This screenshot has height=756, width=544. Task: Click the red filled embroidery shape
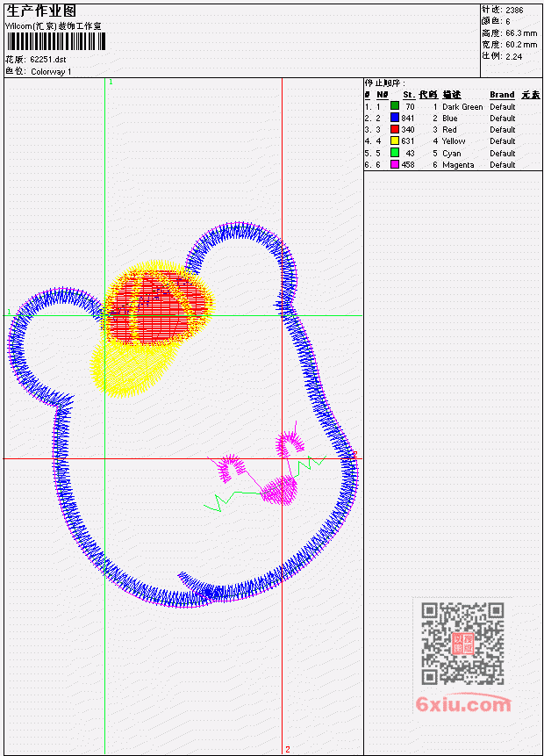pos(159,307)
